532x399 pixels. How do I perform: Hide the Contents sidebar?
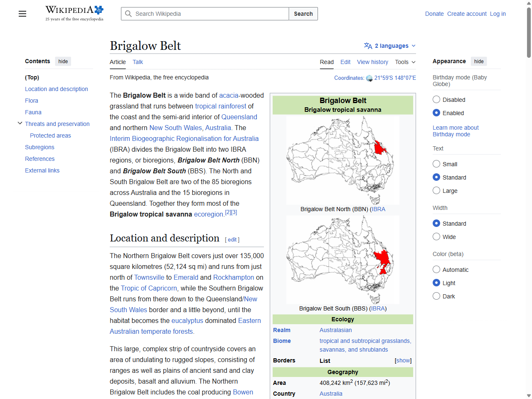click(63, 61)
